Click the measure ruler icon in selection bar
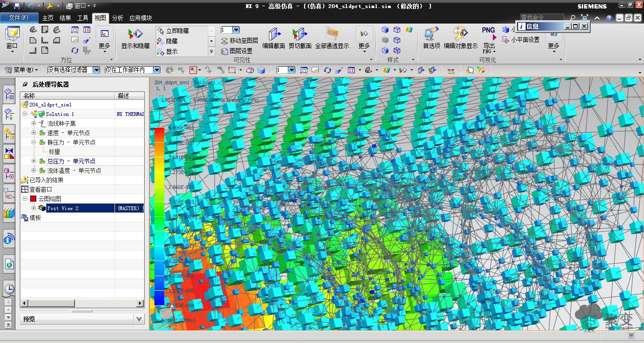This screenshot has width=644, height=343. (451, 70)
